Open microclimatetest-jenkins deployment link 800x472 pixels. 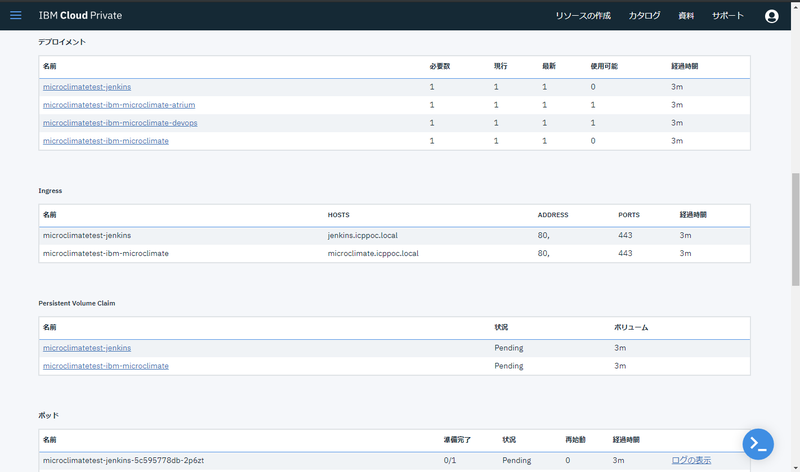click(x=87, y=87)
